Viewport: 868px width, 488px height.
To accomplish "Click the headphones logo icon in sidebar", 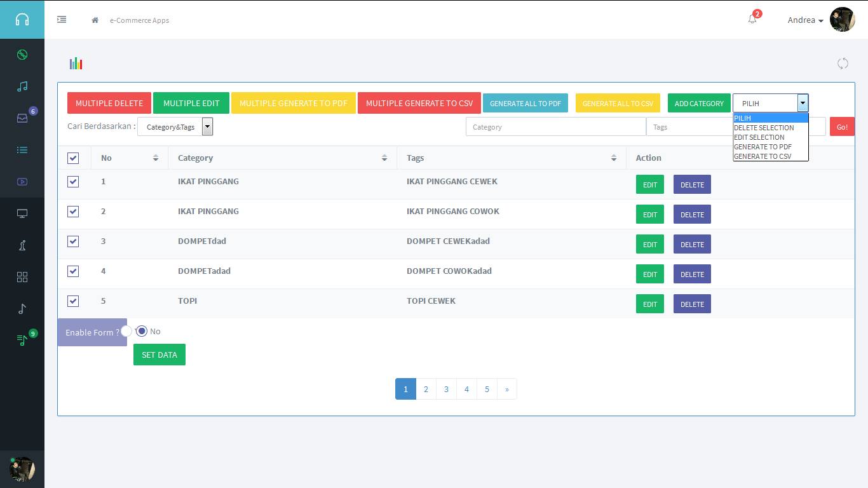I will 22,20.
